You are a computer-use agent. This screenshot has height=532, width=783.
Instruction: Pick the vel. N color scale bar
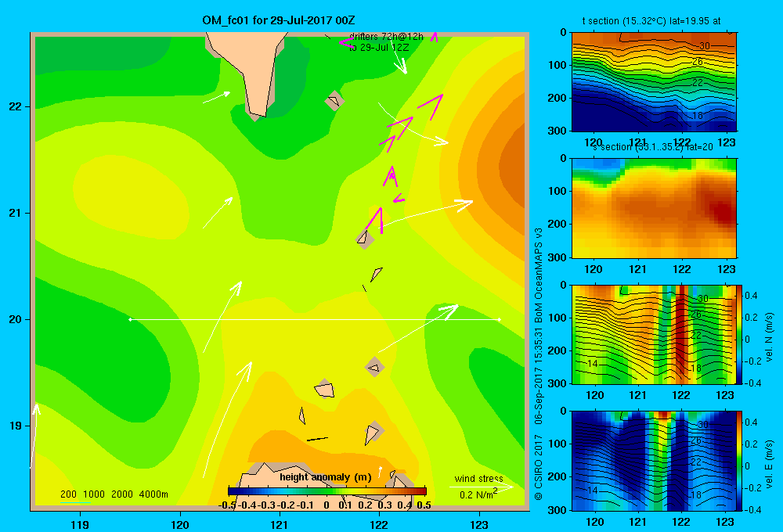click(740, 334)
